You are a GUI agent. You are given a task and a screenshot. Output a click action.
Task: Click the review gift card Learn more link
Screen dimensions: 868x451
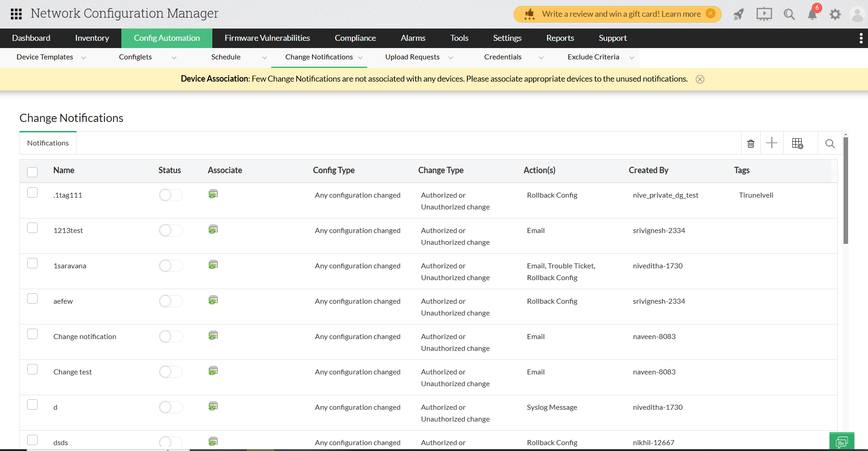click(x=681, y=14)
